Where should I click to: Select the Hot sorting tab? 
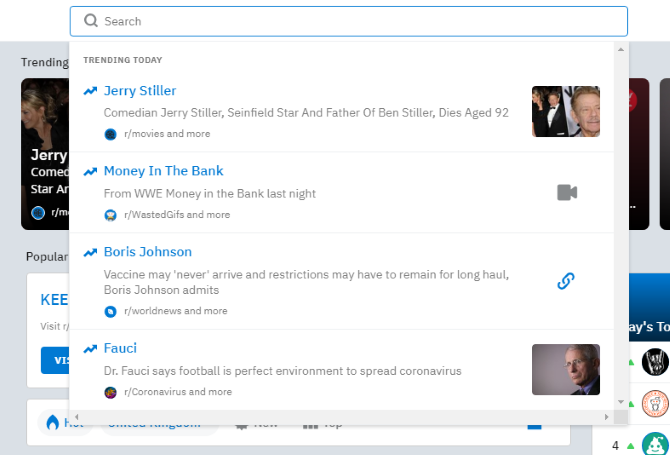pos(62,423)
